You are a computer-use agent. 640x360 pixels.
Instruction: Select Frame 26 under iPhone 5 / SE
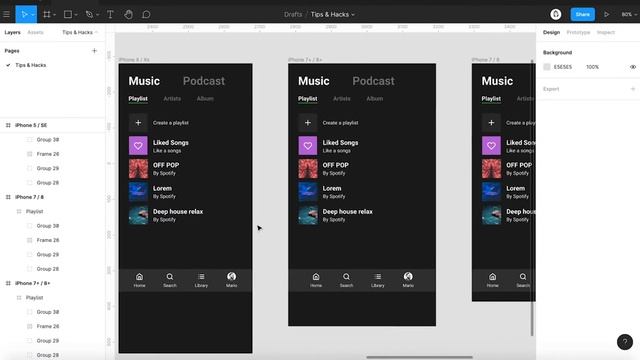coord(48,154)
